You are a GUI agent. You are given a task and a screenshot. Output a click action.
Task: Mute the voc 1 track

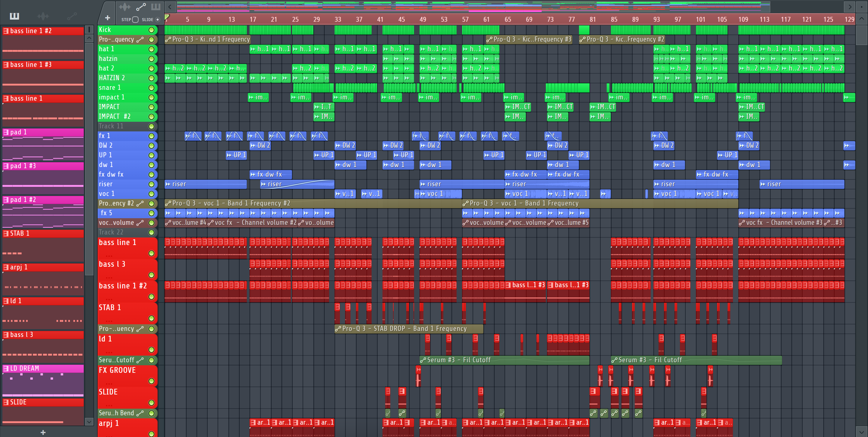pos(152,194)
